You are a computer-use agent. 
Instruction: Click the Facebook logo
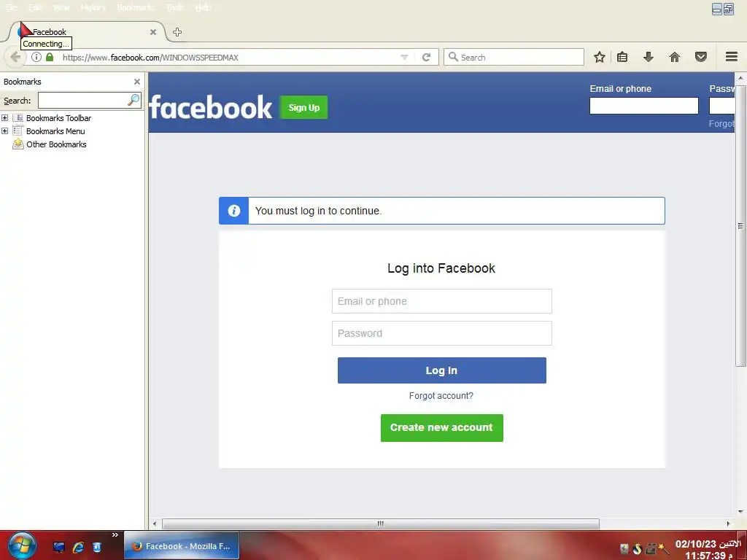211,107
